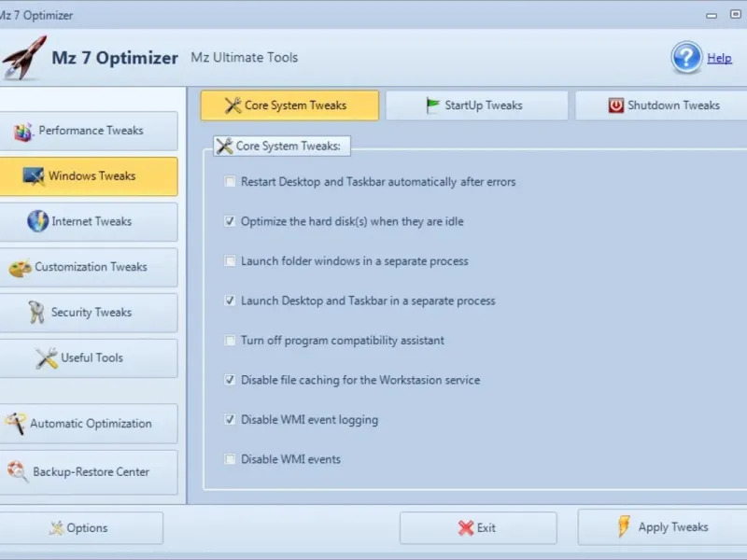747x560 pixels.
Task: Click the Automatic Optimization magnifier icon
Action: pos(15,424)
